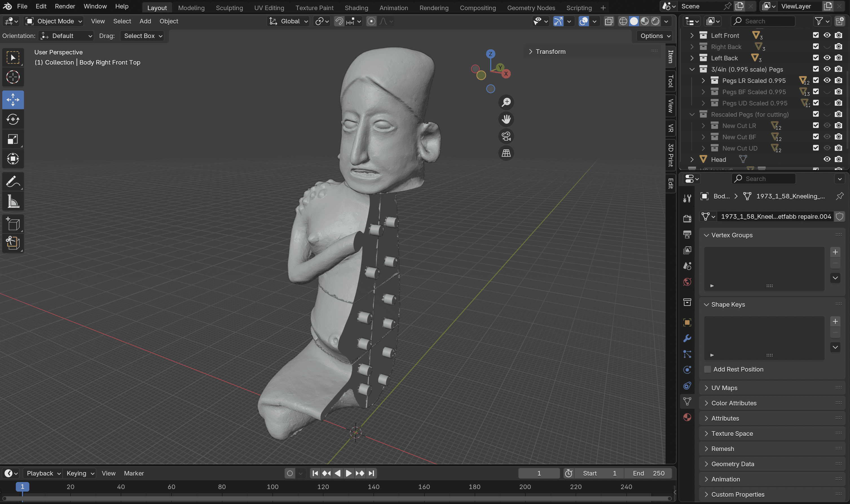The height and width of the screenshot is (504, 850).
Task: Click the Options button in viewport
Action: [x=655, y=36]
